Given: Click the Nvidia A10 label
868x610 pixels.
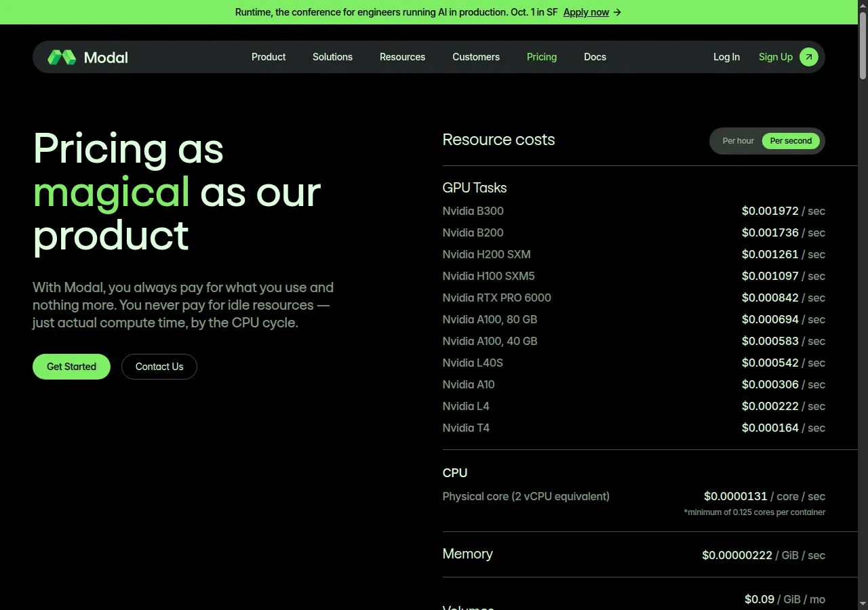Looking at the screenshot, I should [x=469, y=384].
